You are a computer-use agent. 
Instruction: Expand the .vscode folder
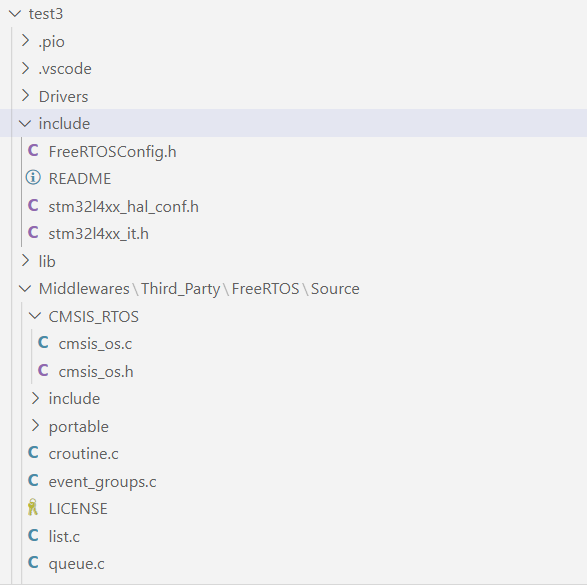tap(25, 68)
